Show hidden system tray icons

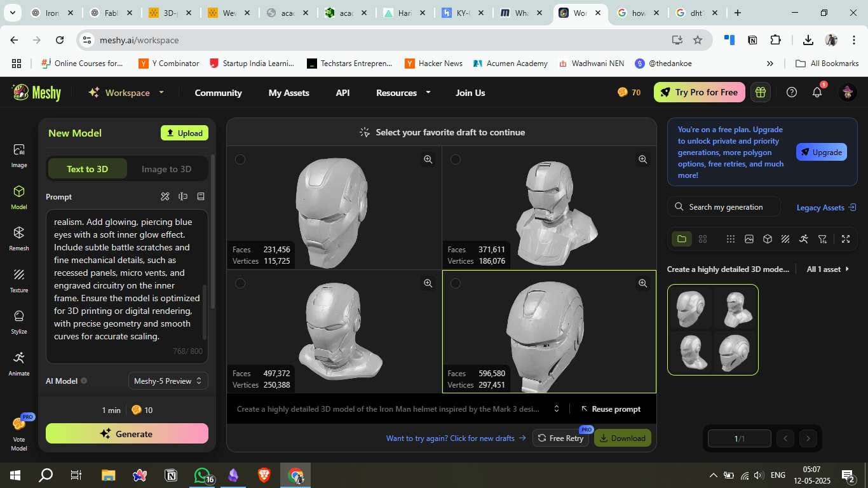pyautogui.click(x=713, y=475)
